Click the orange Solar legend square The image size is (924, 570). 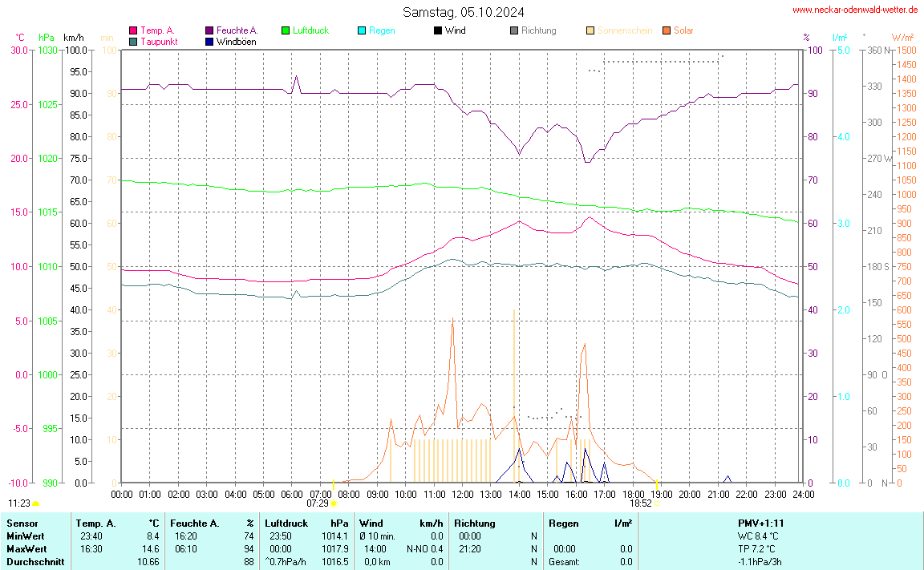click(x=667, y=30)
